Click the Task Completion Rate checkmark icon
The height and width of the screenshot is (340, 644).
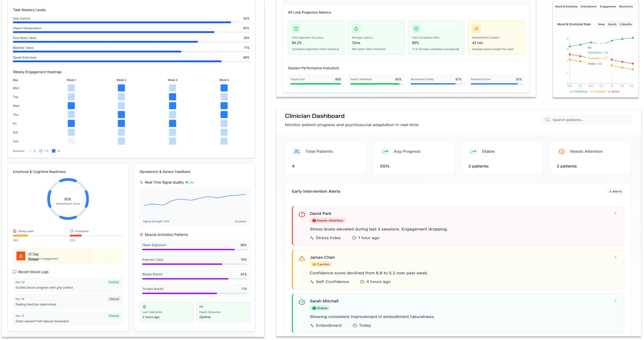[x=416, y=28]
